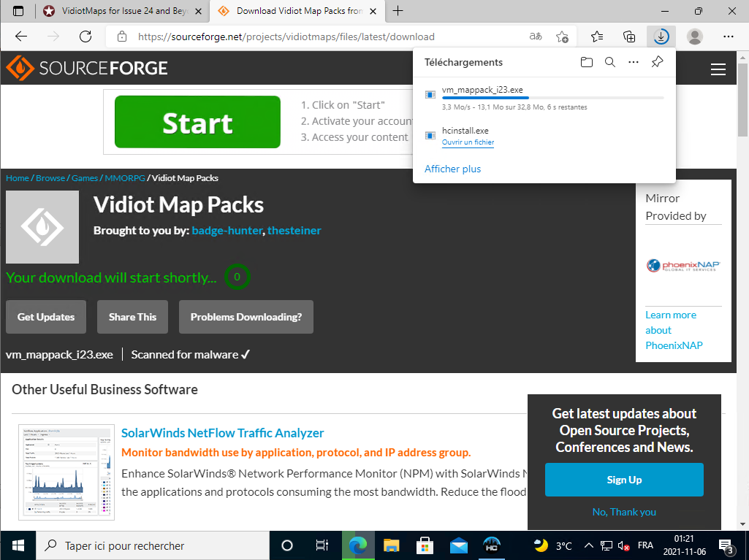Open Microsoft Store from taskbar
The image size is (749, 560).
point(425,545)
